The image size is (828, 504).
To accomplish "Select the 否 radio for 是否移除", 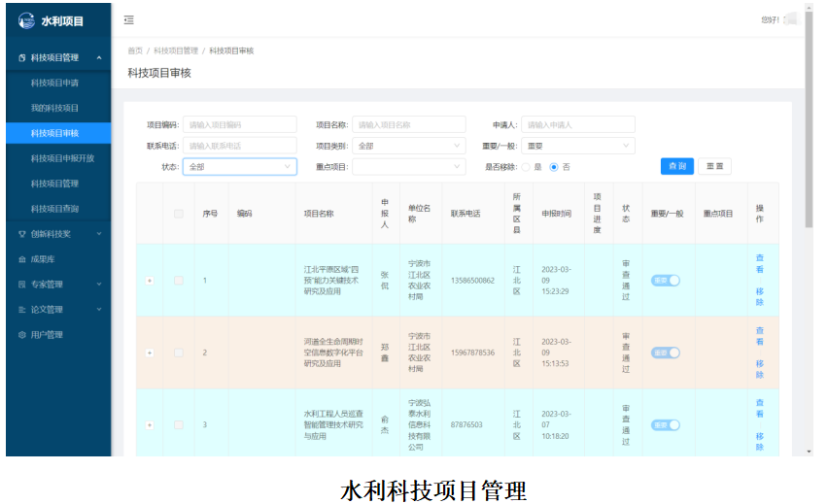I will [554, 167].
